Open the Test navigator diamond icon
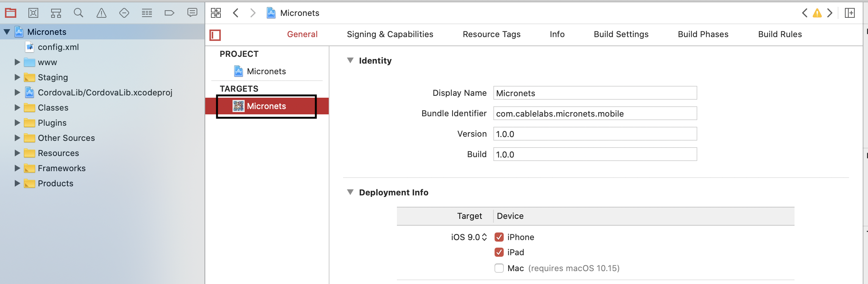The image size is (868, 284). [124, 13]
